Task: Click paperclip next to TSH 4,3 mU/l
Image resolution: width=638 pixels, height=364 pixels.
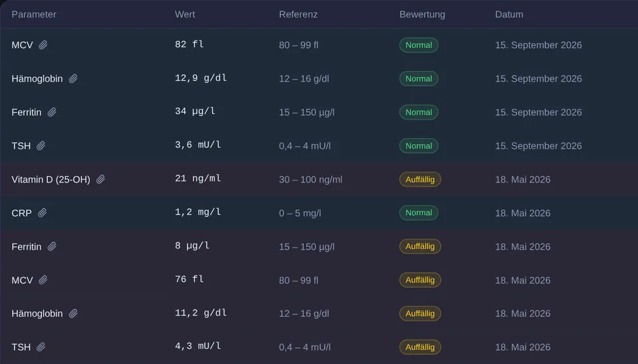Action: [41, 347]
